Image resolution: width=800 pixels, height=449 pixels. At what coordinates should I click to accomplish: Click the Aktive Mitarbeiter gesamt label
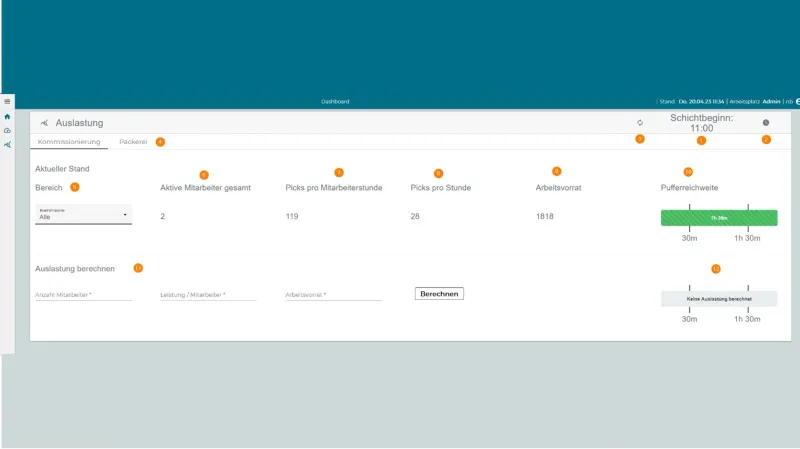point(205,188)
